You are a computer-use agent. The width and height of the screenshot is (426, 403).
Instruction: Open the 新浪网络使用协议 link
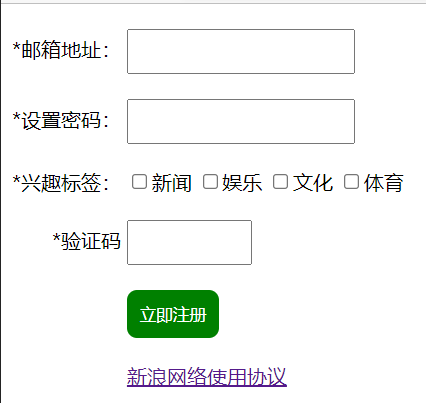[x=207, y=377]
